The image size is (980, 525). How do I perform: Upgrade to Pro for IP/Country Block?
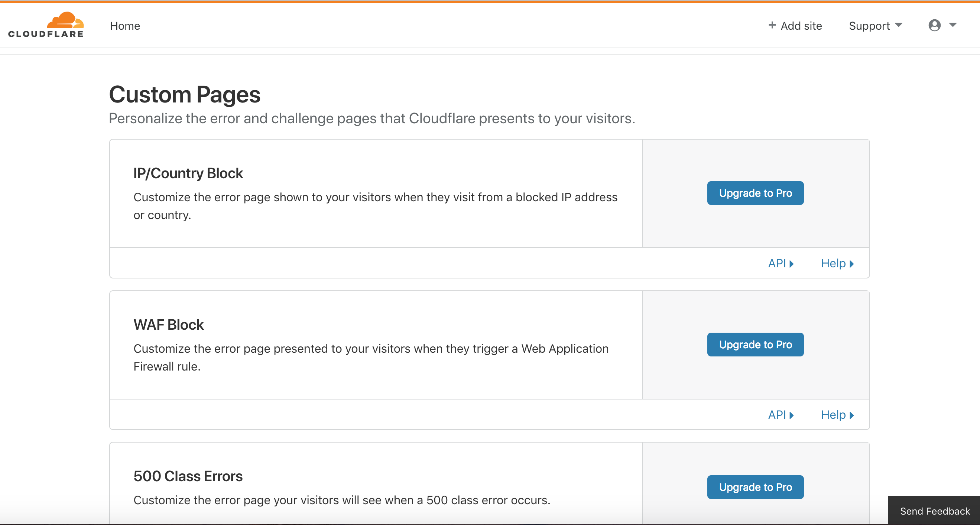pos(755,193)
